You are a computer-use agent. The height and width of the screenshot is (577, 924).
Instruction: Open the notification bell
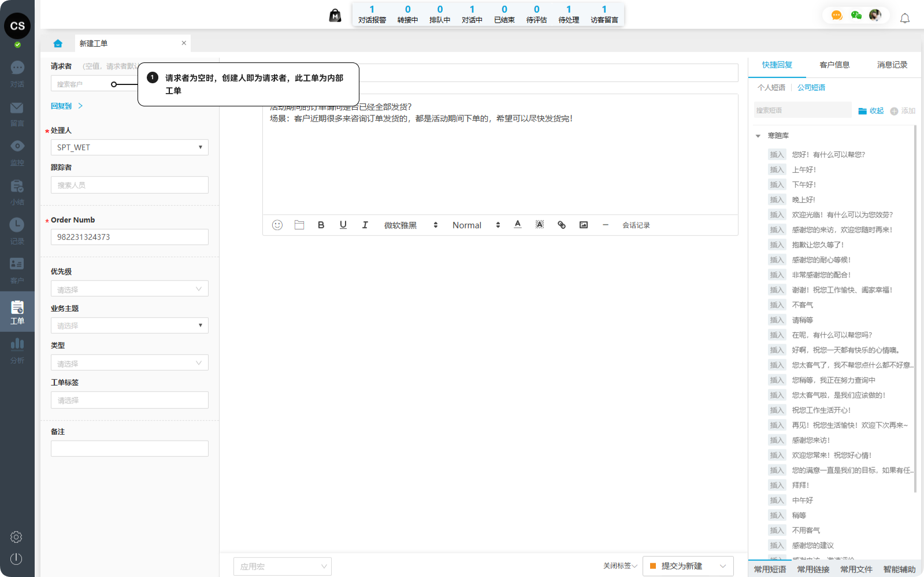905,19
